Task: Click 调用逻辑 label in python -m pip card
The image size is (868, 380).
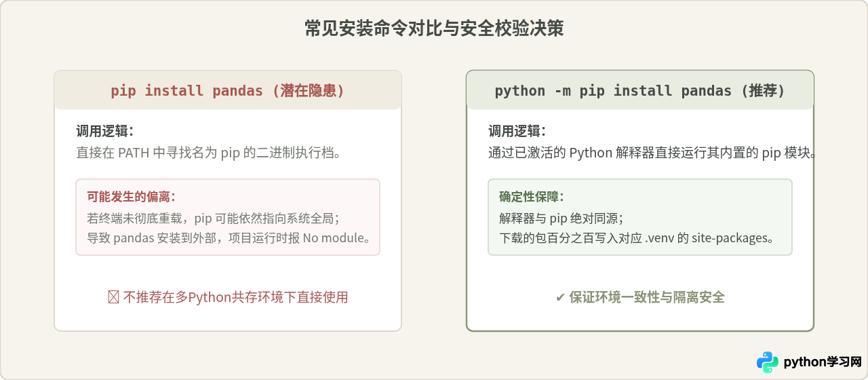Action: click(517, 132)
